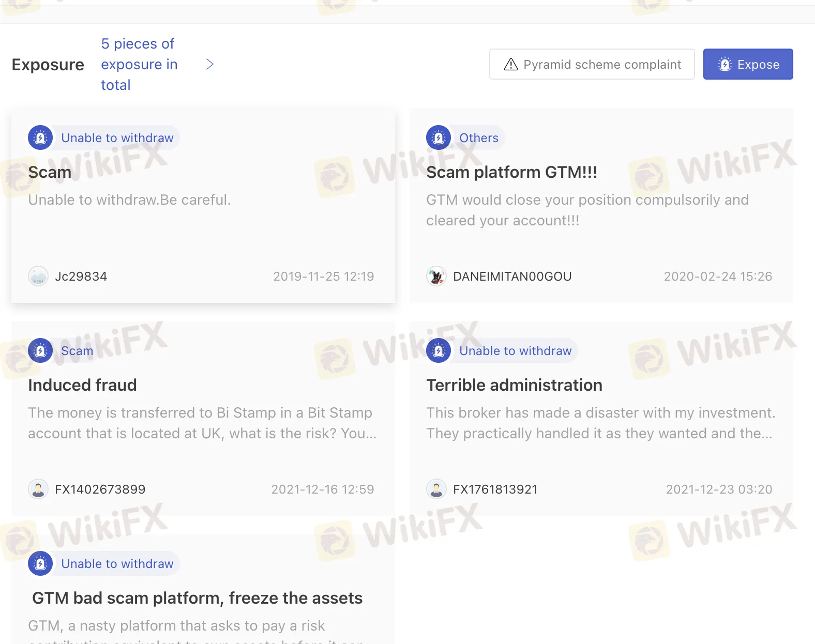Screen dimensions: 815x644
Task: Click the alarm icon on the Scam card's badge
Action: [x=40, y=137]
